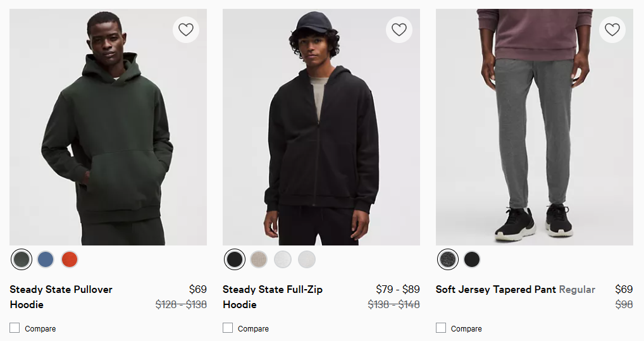
Task: Check Compare for Steady State Pullover Hoodie
Action: tap(15, 328)
